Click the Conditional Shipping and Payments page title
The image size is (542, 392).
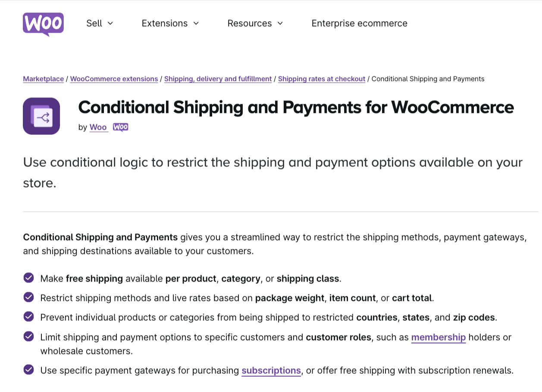click(x=296, y=107)
